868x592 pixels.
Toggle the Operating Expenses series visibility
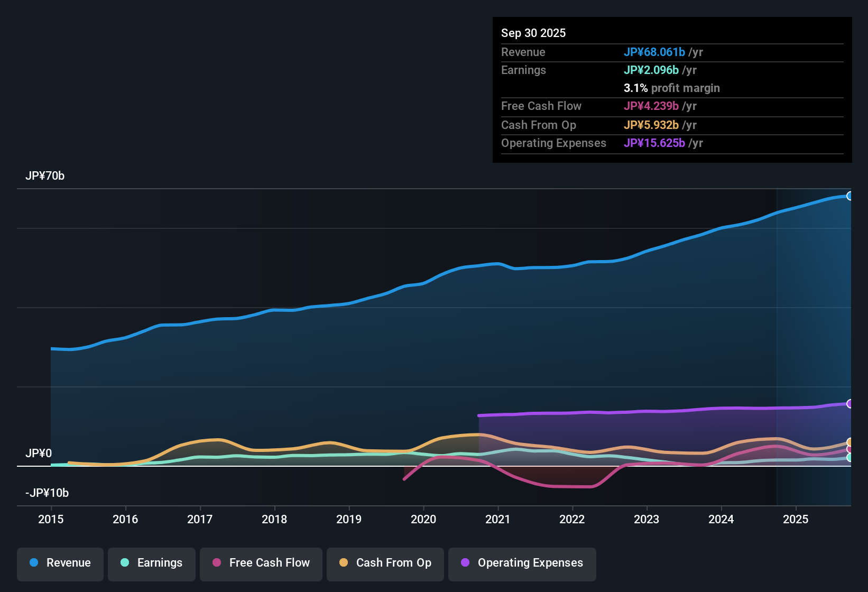pos(522,563)
